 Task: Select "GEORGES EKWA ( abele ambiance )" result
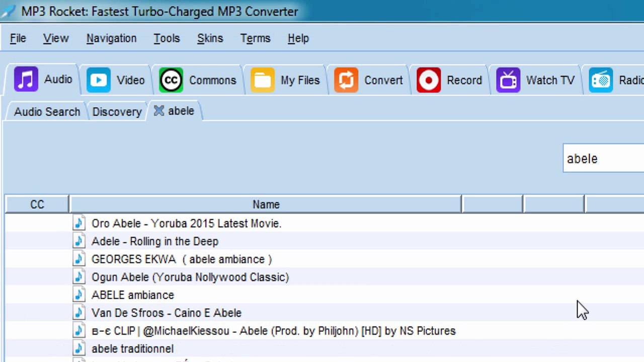(182, 259)
